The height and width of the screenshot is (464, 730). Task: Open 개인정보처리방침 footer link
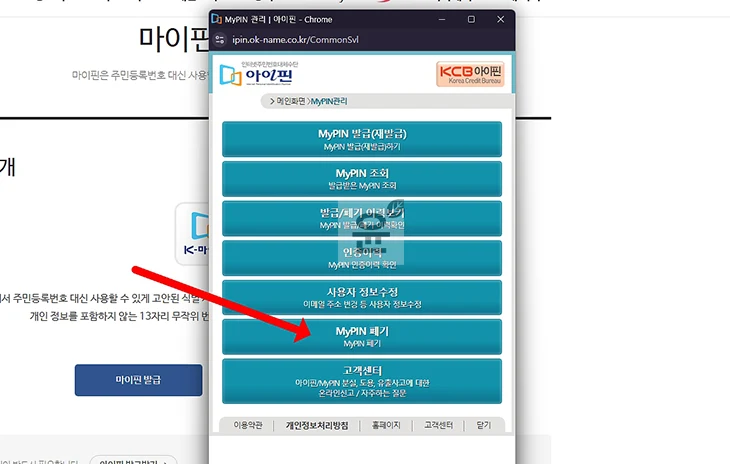click(317, 425)
